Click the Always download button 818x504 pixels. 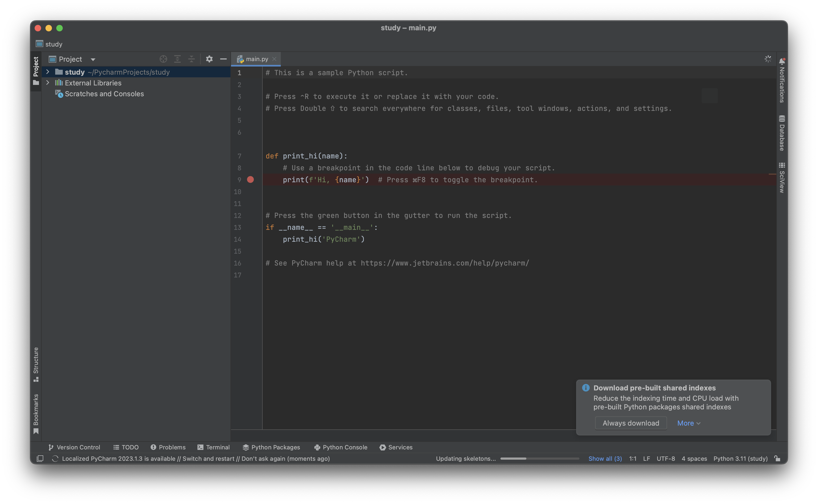tap(631, 423)
